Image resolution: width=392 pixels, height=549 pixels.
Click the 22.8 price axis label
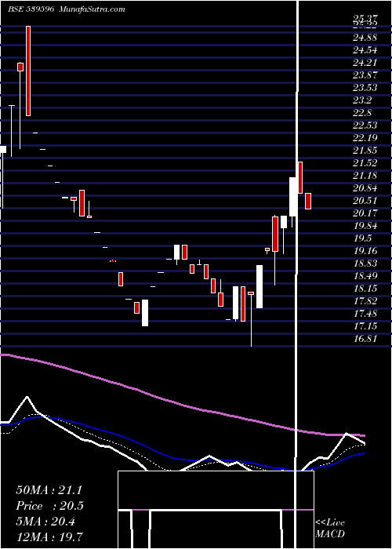(362, 113)
